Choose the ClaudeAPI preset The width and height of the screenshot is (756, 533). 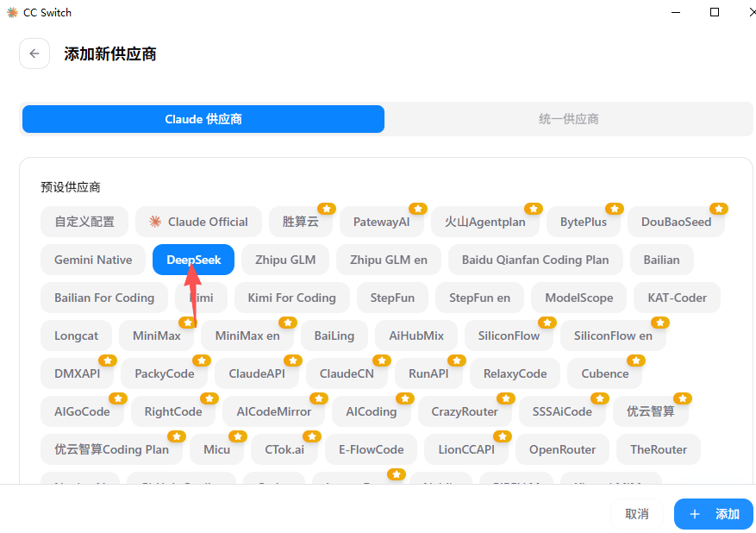[257, 373]
